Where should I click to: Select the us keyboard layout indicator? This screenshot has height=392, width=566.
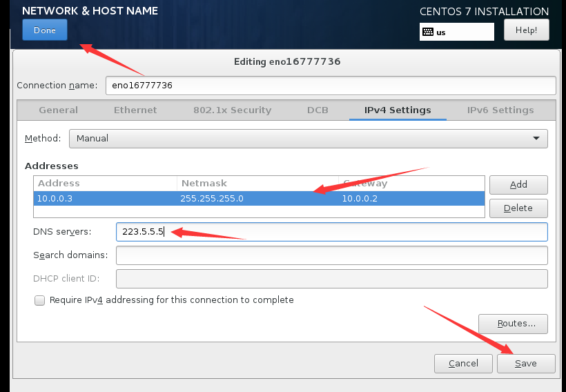pos(457,32)
